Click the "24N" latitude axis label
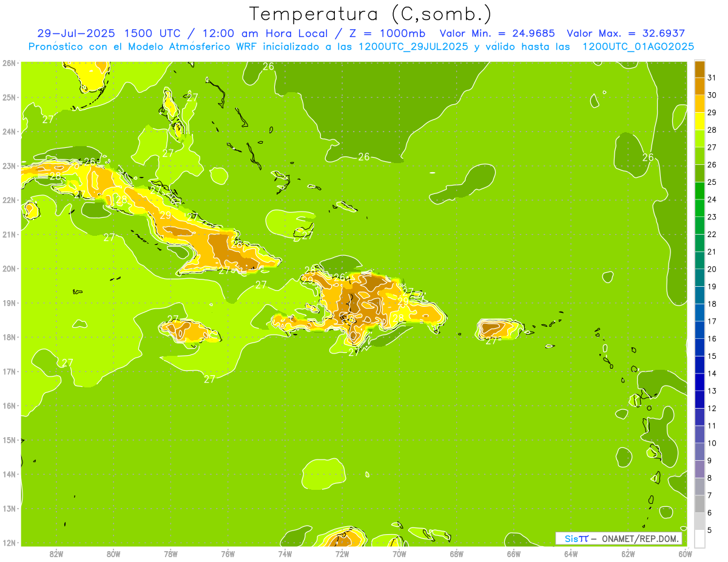Viewport: 728px width, 562px height. click(x=8, y=131)
